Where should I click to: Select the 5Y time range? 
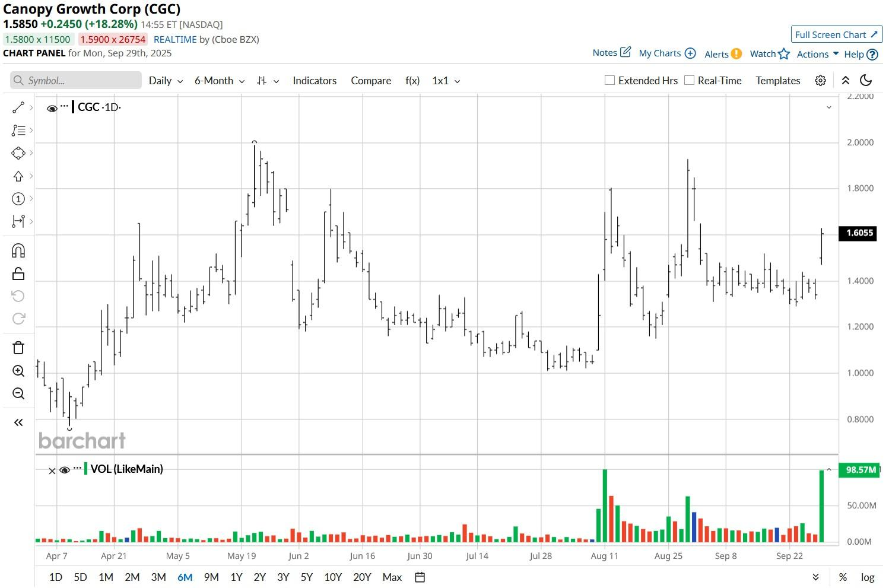pos(306,577)
